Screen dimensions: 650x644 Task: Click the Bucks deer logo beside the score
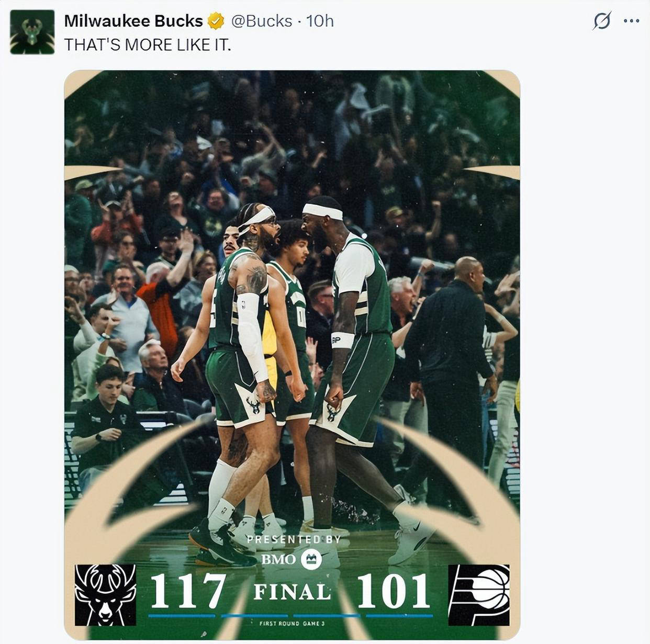(105, 595)
